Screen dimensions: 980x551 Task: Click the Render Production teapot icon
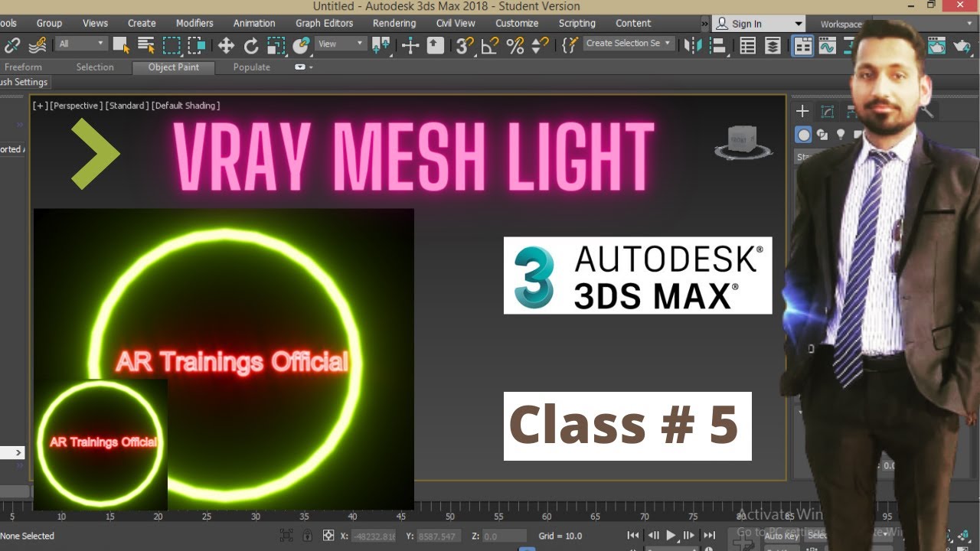pyautogui.click(x=962, y=46)
